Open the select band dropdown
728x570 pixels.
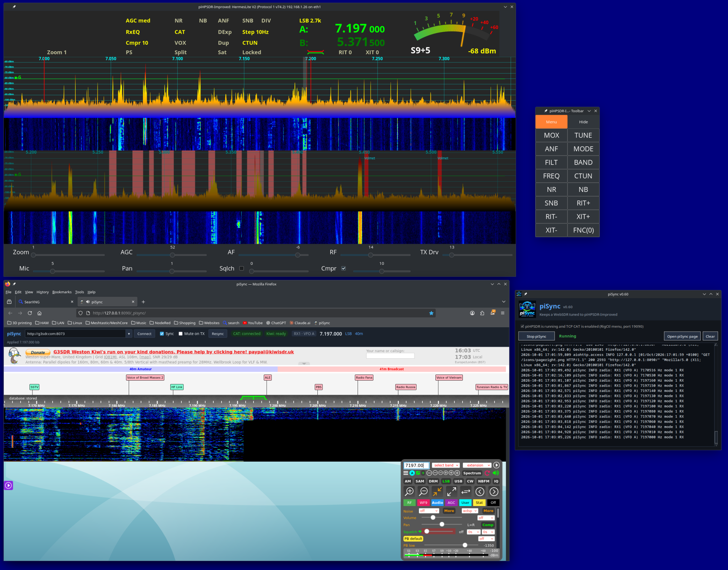[446, 465]
